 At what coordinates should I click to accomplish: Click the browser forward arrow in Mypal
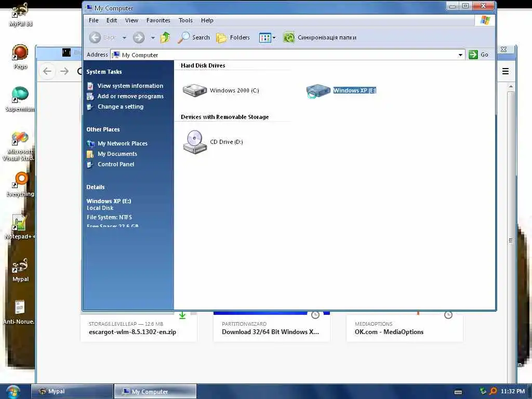pos(64,71)
